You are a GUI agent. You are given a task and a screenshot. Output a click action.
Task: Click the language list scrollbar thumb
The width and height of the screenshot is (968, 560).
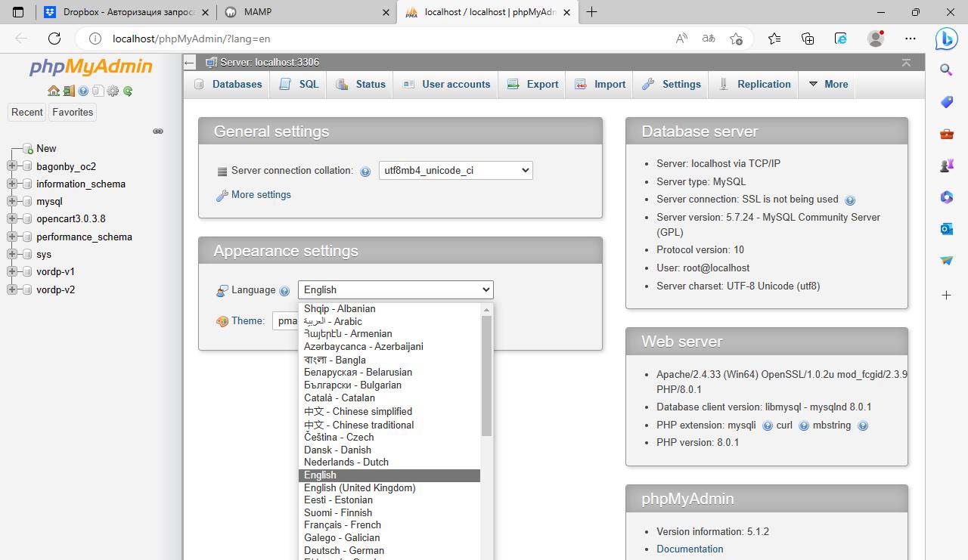coord(486,374)
